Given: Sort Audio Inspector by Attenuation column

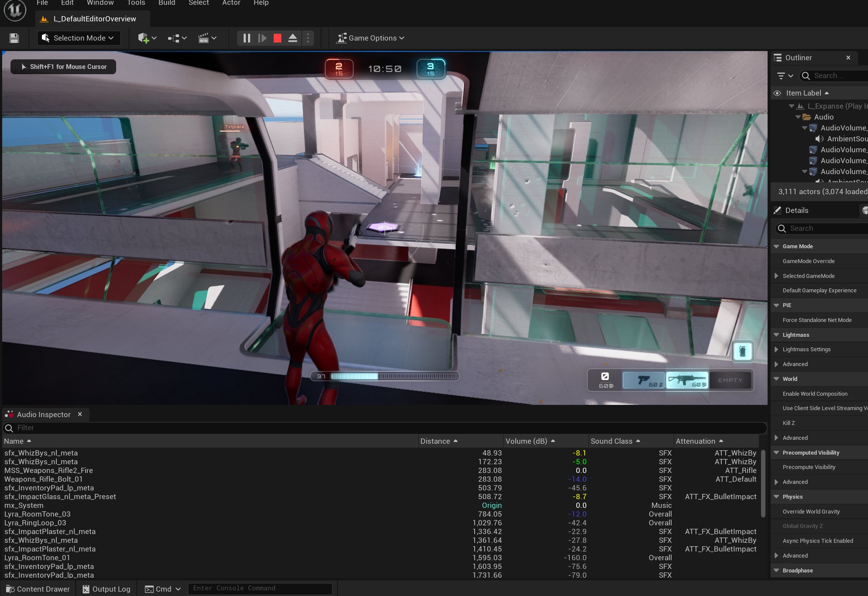Looking at the screenshot, I should point(716,441).
